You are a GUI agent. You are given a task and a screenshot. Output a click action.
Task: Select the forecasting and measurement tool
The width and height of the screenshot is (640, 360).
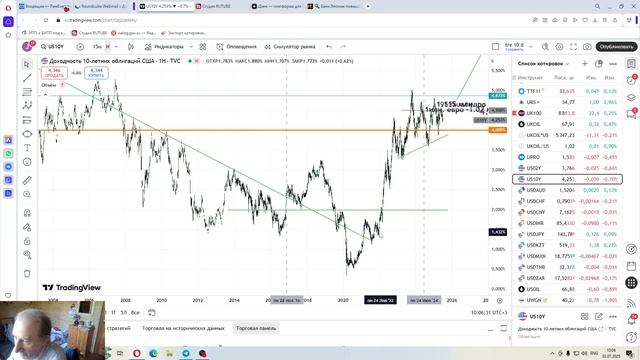point(27,120)
